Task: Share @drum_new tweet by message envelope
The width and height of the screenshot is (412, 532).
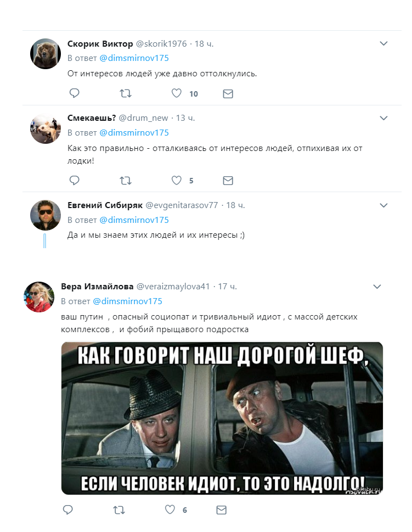Action: coord(228,181)
